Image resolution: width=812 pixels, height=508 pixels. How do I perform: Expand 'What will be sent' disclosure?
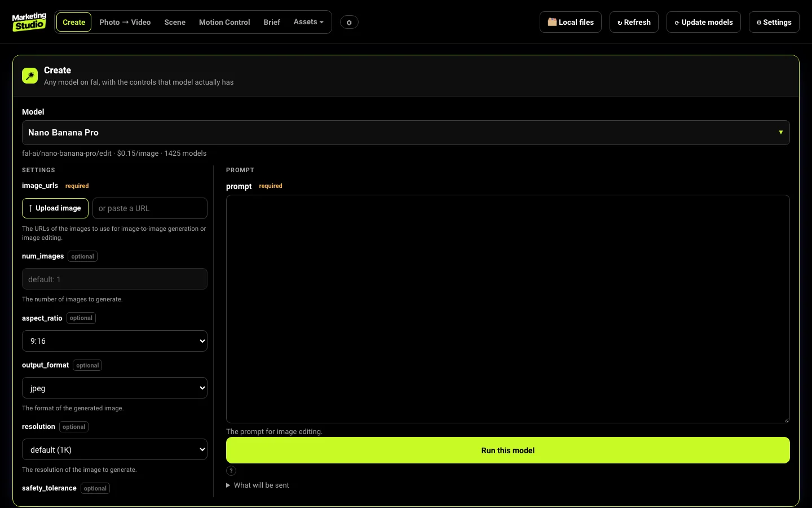(258, 485)
